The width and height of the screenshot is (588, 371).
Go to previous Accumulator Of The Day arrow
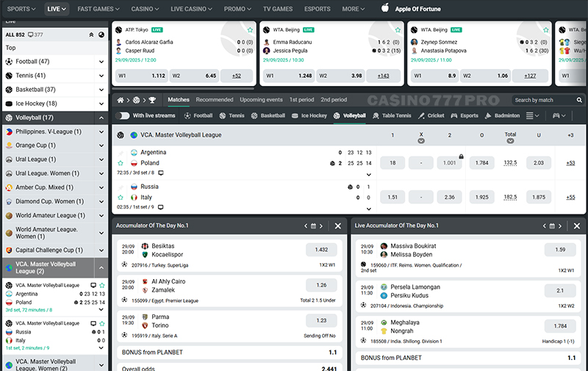306,226
